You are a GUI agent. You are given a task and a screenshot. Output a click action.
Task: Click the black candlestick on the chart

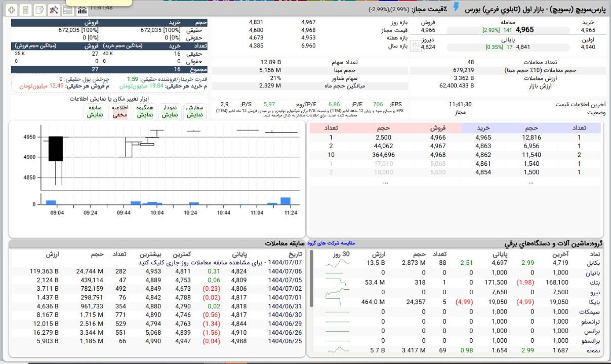point(55,149)
